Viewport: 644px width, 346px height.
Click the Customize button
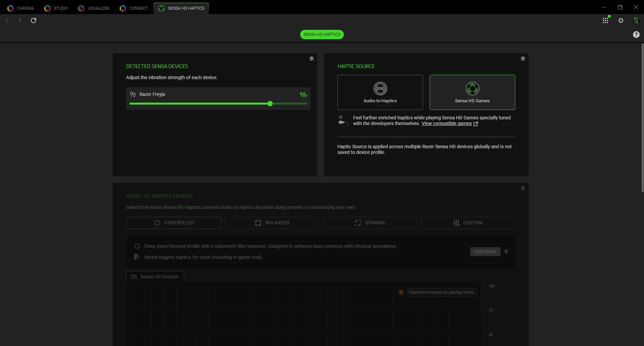tap(485, 252)
